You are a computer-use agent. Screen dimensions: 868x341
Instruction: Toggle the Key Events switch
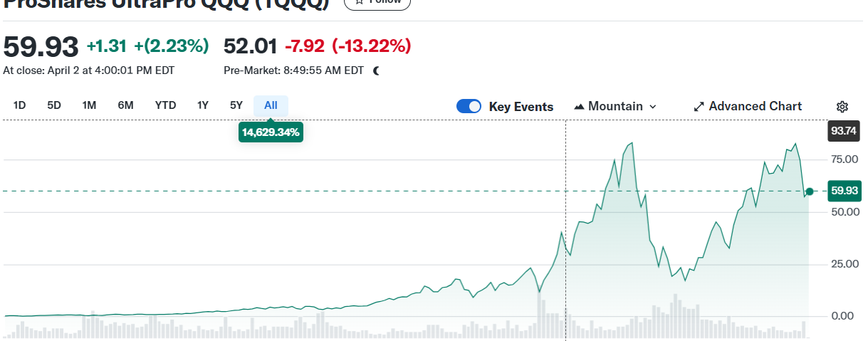tap(469, 106)
